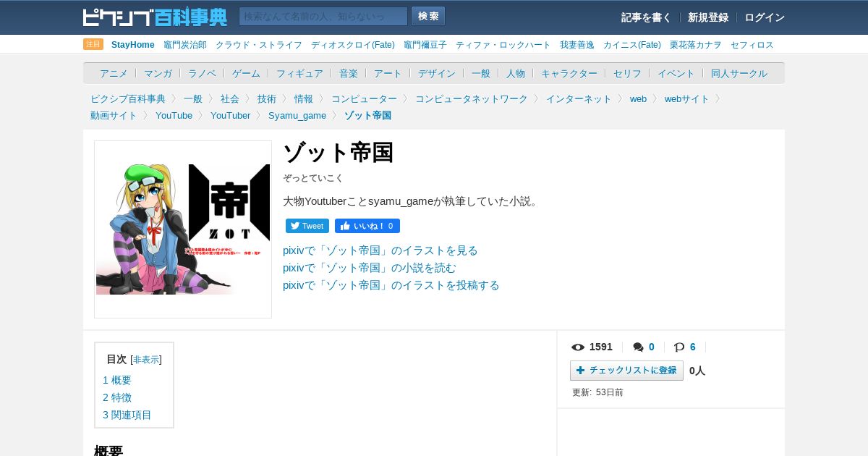Select the 同人サークル category tab
This screenshot has height=456, width=868.
[739, 73]
